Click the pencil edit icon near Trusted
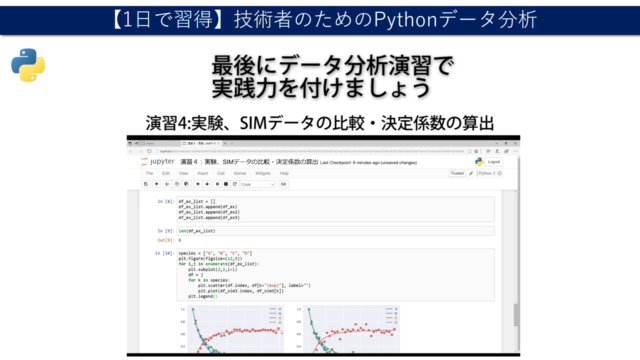The height and width of the screenshot is (360, 640). tap(471, 173)
